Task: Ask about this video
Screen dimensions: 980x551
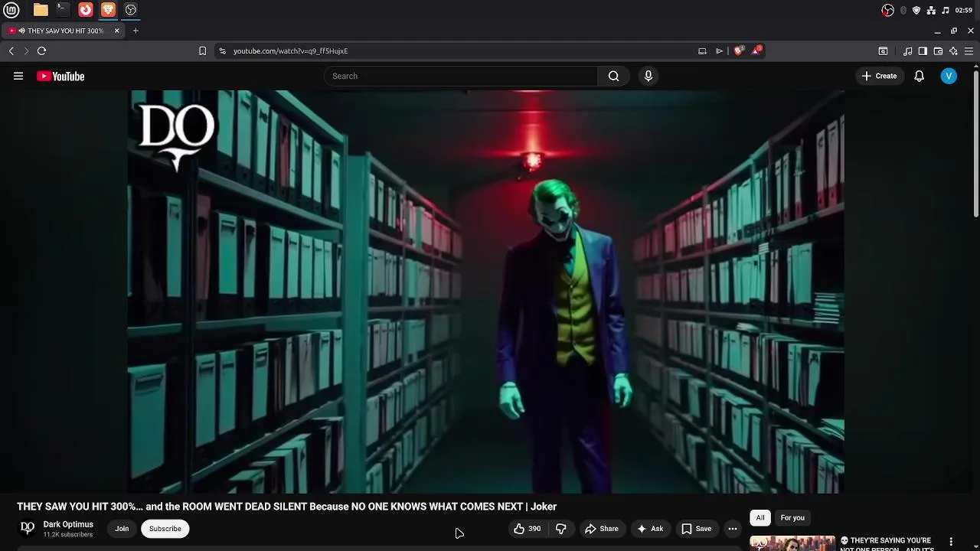Action: point(650,529)
